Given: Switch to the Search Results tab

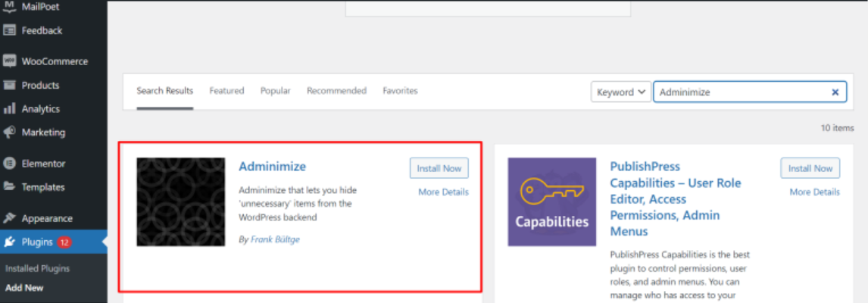Looking at the screenshot, I should (165, 91).
